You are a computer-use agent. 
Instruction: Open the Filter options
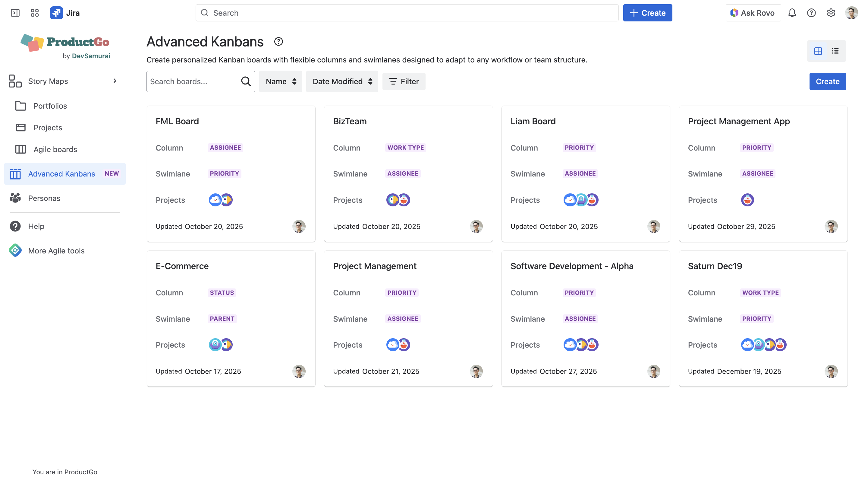pyautogui.click(x=404, y=81)
